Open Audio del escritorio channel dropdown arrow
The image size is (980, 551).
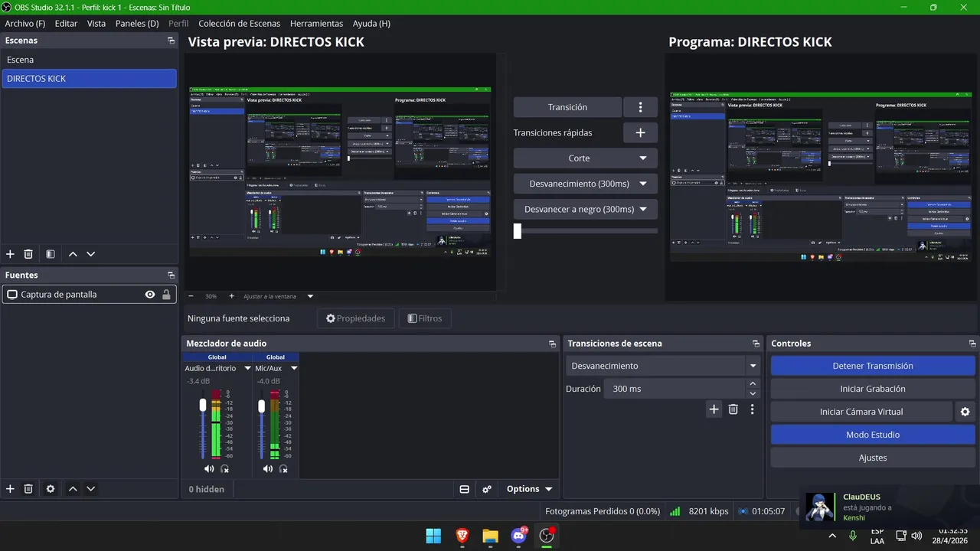[x=247, y=368]
